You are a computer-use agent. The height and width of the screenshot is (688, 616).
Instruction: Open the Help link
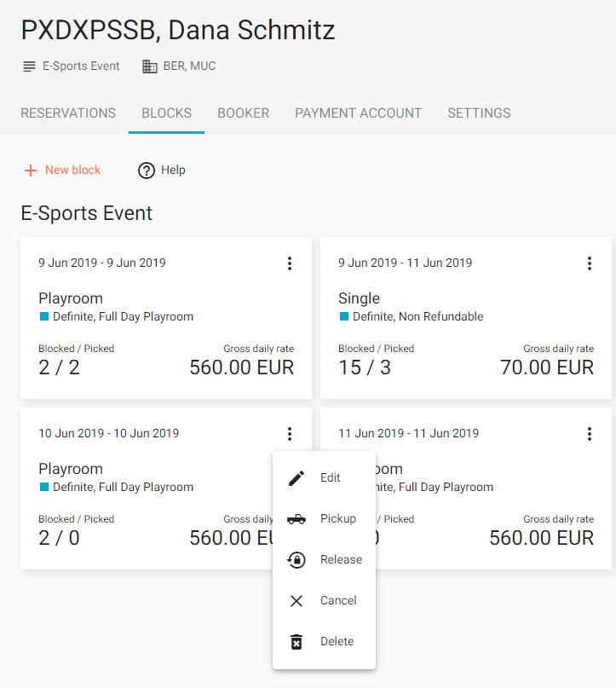pyautogui.click(x=161, y=171)
